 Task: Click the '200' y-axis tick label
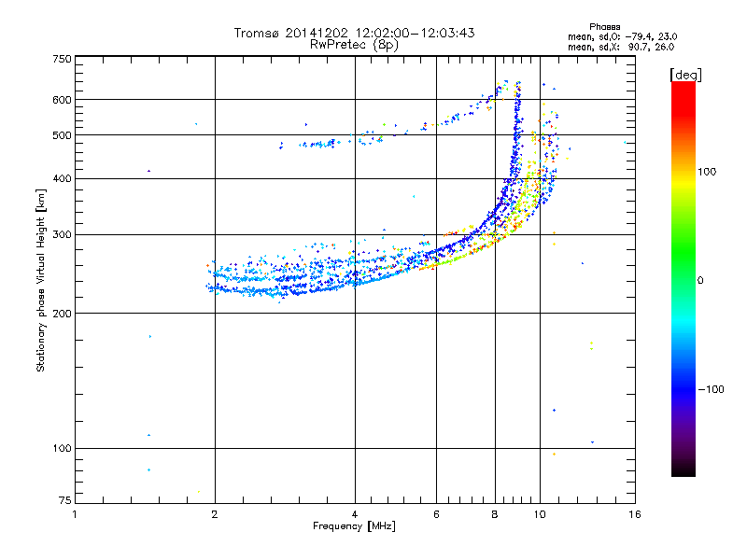tap(62, 314)
